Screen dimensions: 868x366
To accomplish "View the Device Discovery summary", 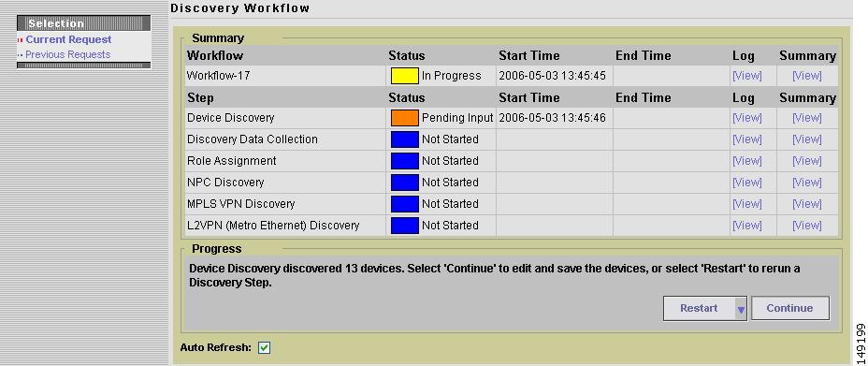I will pyautogui.click(x=807, y=118).
